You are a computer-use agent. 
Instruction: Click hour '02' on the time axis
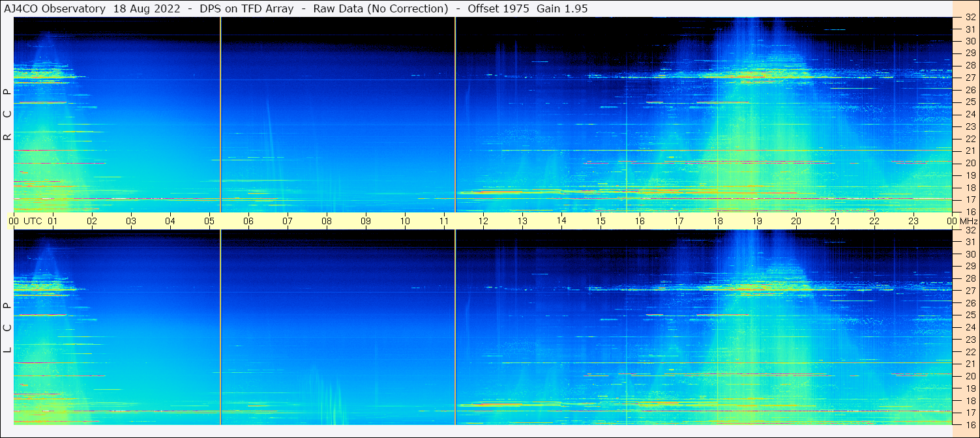[x=92, y=221]
